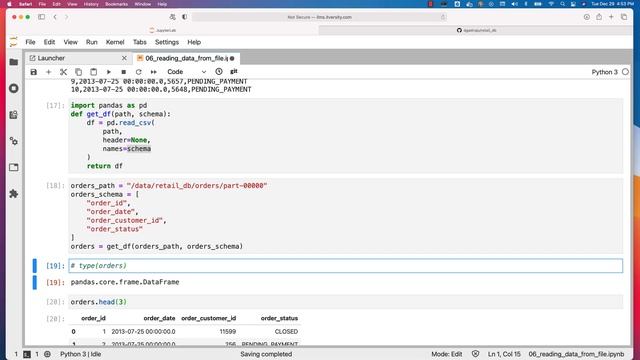Open the Open Tabs sidebar icon
This screenshot has width=640, height=360.
[13, 167]
